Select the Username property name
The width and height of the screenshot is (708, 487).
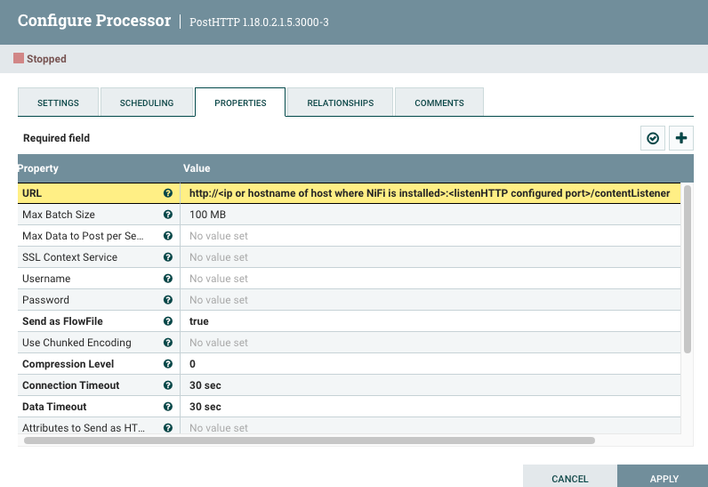pos(47,278)
